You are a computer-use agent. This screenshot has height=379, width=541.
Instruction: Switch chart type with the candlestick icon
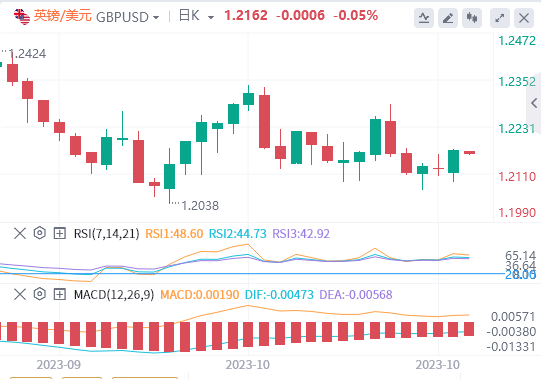coord(472,18)
